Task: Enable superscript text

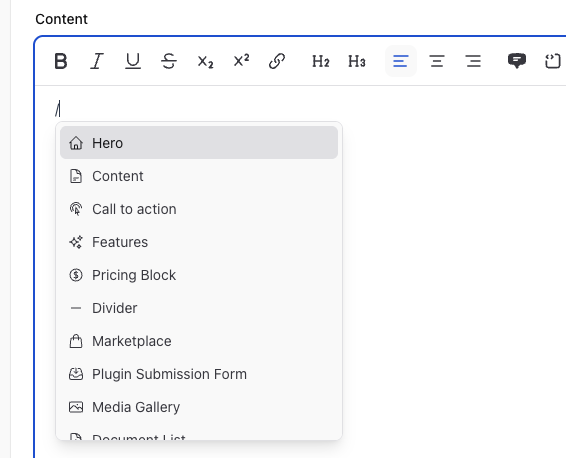Action: 241,61
